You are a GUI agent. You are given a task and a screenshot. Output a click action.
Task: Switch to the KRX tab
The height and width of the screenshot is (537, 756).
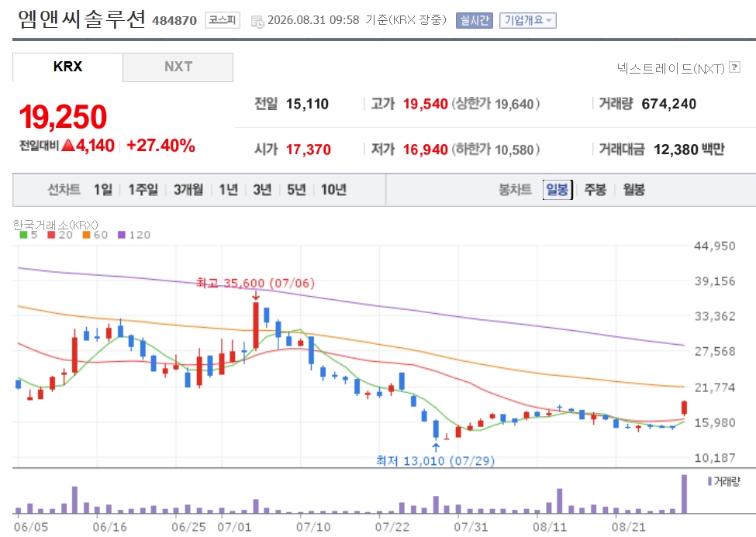(x=67, y=67)
